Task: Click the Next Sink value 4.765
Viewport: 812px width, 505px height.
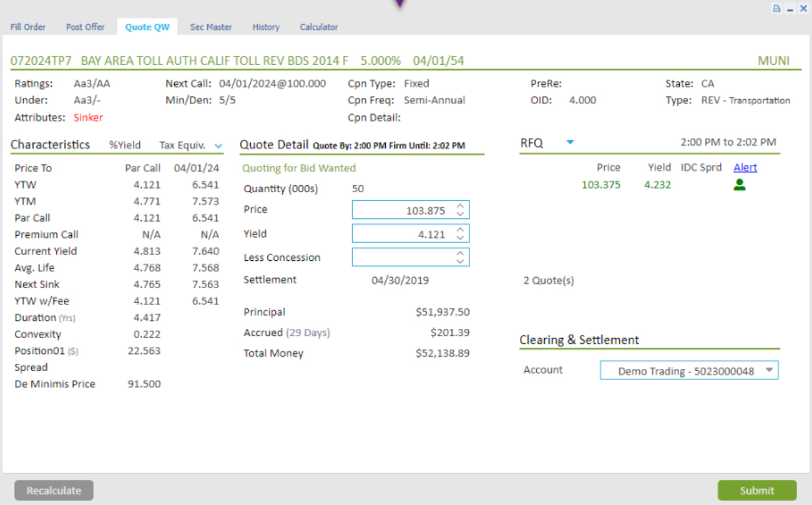Action: point(147,284)
